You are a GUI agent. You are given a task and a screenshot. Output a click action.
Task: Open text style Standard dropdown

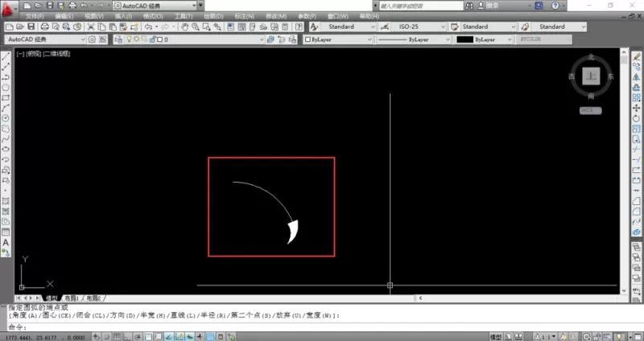click(x=349, y=27)
